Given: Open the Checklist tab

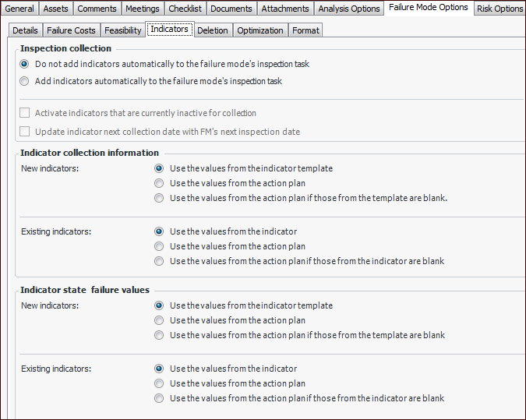Looking at the screenshot, I should click(185, 9).
